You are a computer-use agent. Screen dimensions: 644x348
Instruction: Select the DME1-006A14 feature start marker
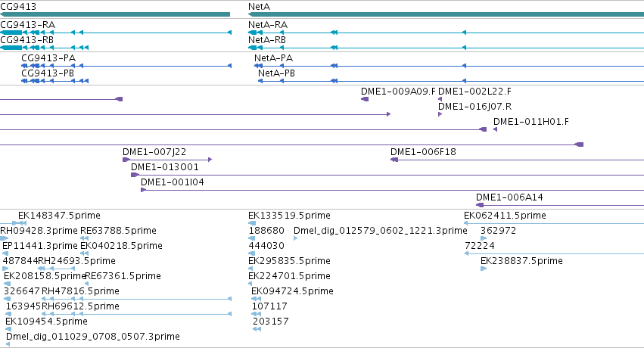coord(480,205)
